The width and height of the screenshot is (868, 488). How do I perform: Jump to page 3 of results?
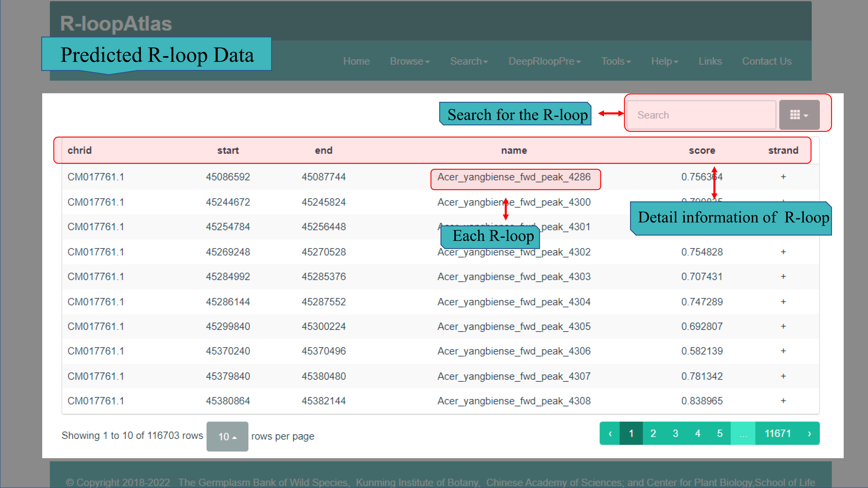[x=675, y=433]
